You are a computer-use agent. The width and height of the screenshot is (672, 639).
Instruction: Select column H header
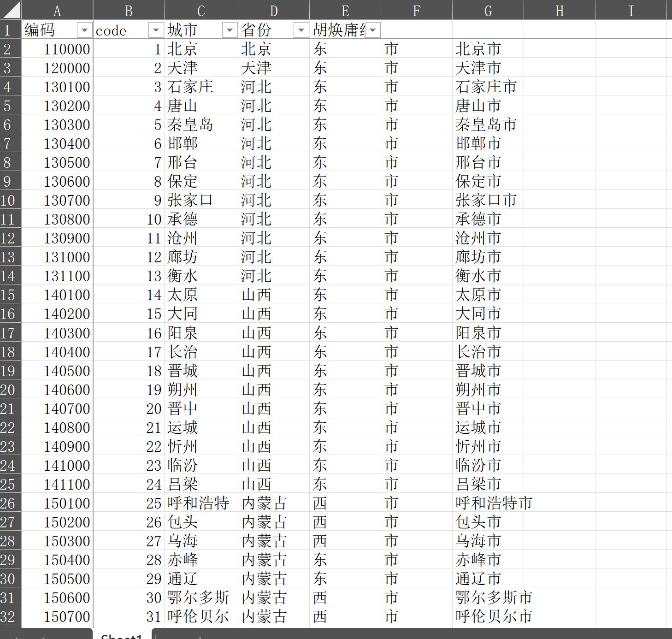[560, 10]
